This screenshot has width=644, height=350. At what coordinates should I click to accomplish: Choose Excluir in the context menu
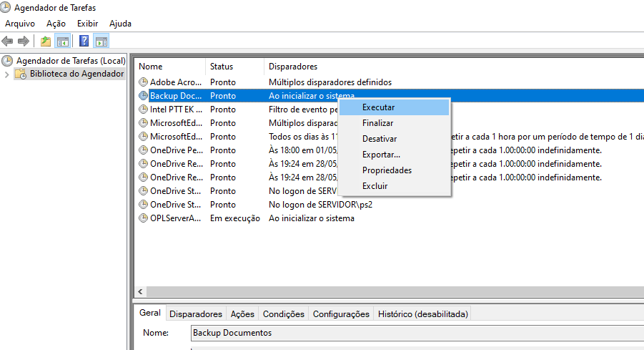point(394,186)
